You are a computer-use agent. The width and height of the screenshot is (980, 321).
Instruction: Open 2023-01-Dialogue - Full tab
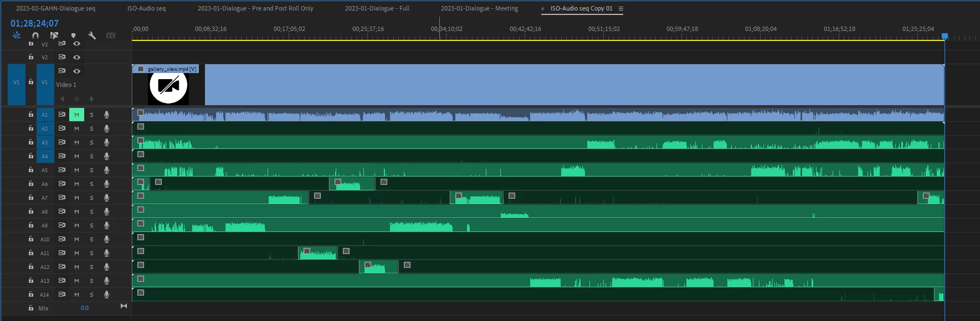[x=377, y=8]
